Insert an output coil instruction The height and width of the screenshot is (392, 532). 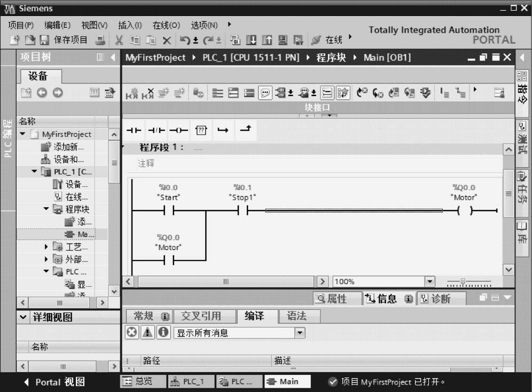tap(179, 130)
